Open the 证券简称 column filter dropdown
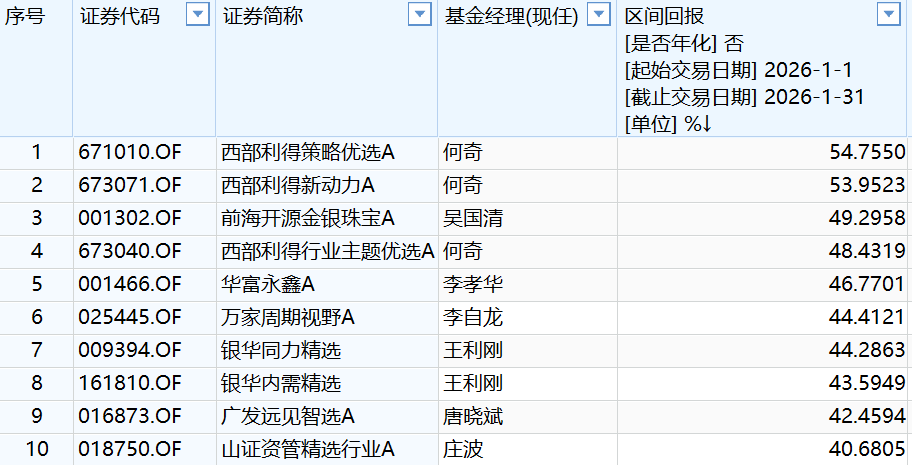Screen dimensions: 912x465 click(x=419, y=15)
